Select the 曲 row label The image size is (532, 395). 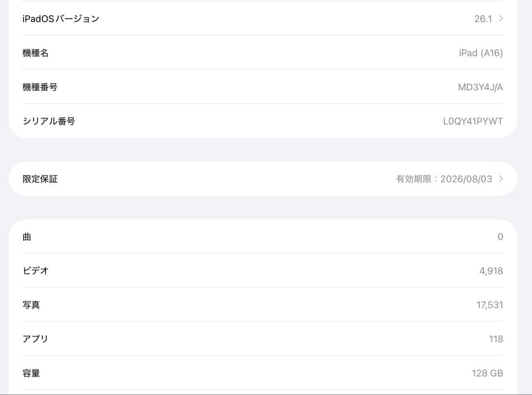pos(27,237)
